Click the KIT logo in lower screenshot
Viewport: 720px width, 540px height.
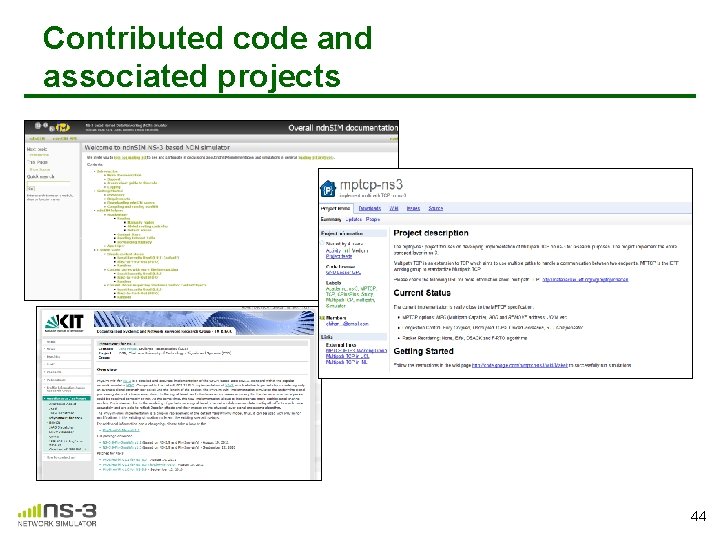coord(64,323)
